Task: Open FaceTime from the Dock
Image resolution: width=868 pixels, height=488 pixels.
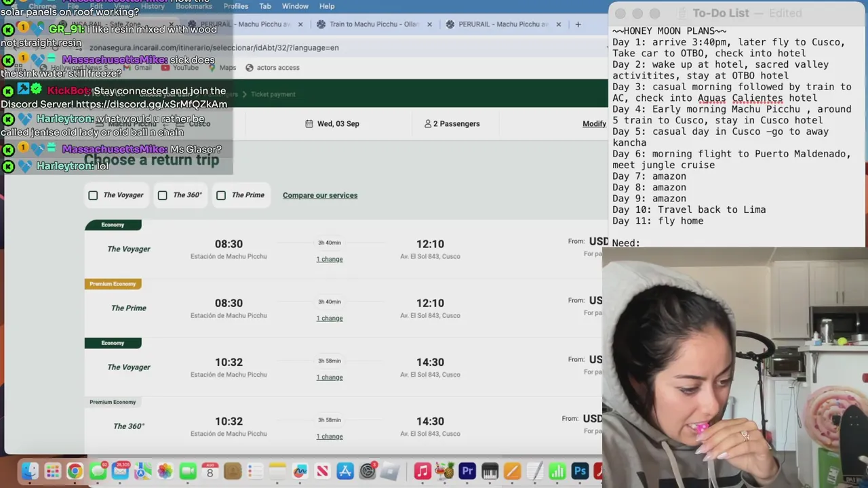Action: coord(188,471)
